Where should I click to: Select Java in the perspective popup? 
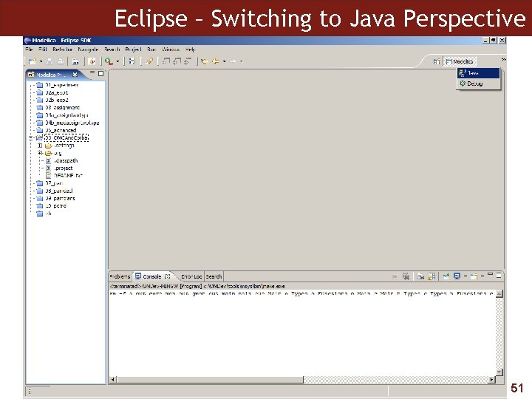click(478, 73)
